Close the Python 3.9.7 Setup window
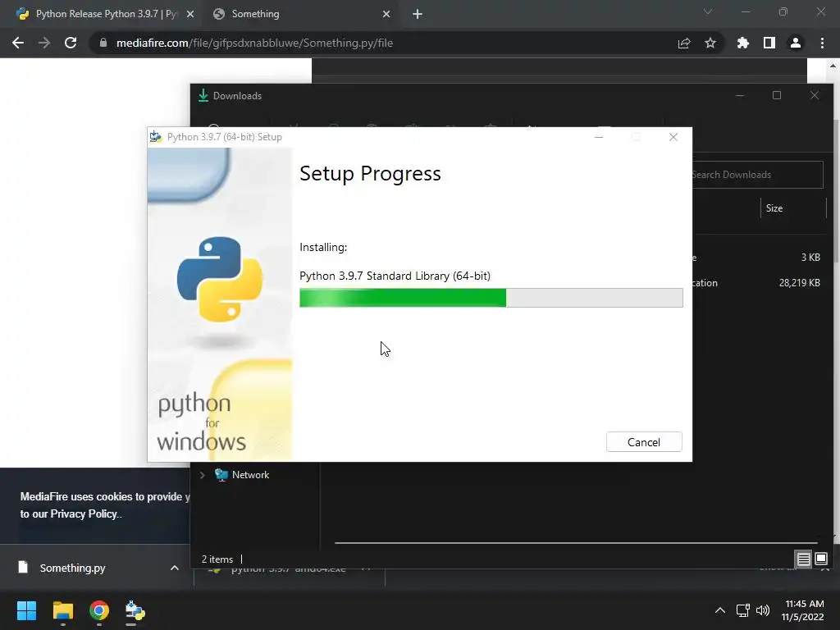This screenshot has height=630, width=840. [x=673, y=137]
